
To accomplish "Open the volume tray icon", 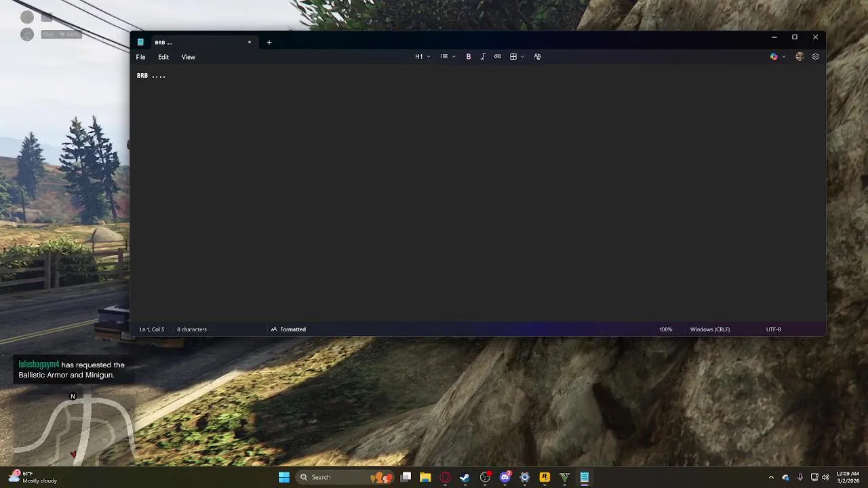I will [827, 477].
